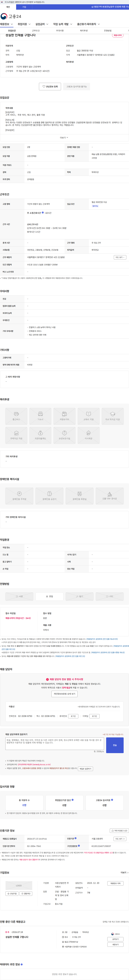Open the 지도 보기 button beside 근무 예정지
The height and width of the screenshot is (980, 129).
[x=120, y=257]
